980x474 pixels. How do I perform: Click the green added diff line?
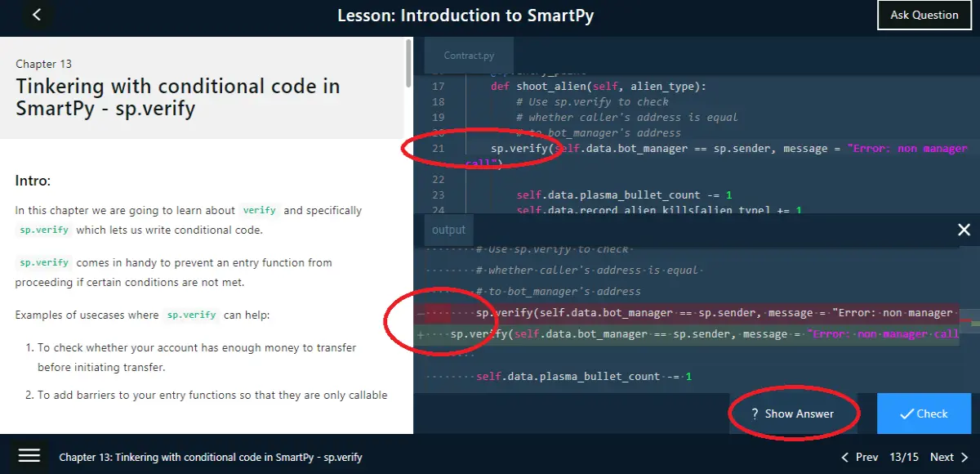tap(686, 334)
